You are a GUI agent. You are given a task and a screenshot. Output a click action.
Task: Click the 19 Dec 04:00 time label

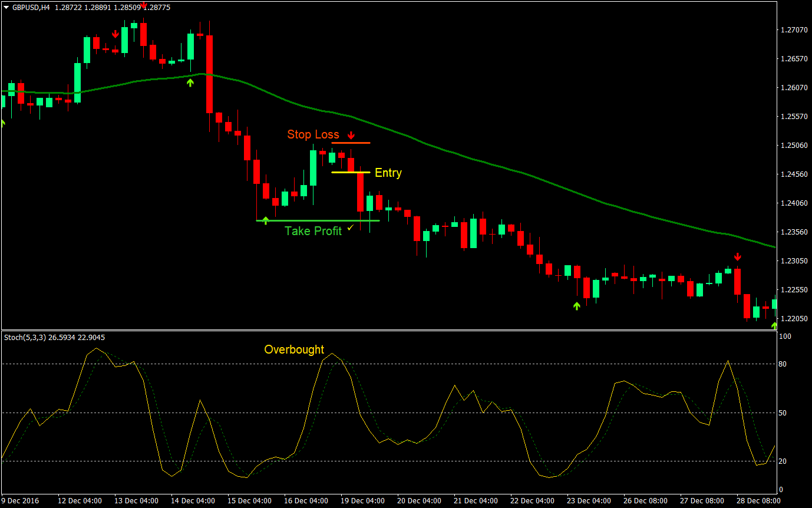(x=362, y=501)
